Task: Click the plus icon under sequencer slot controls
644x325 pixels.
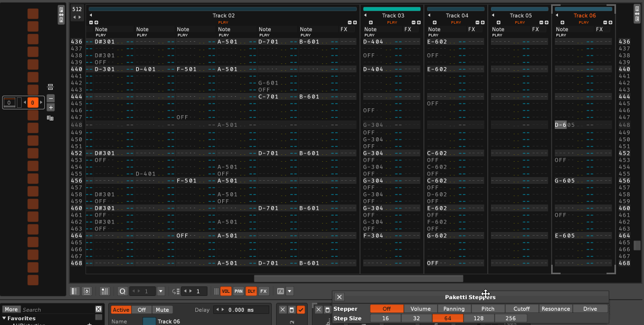Action: pyautogui.click(x=51, y=108)
